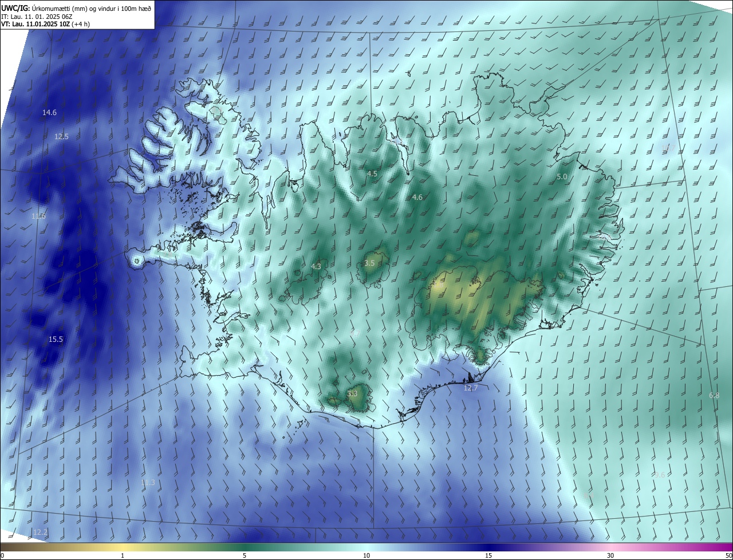Image resolution: width=733 pixels, height=560 pixels.
Task: Click the color scale tick labeled 15
Action: click(488, 555)
